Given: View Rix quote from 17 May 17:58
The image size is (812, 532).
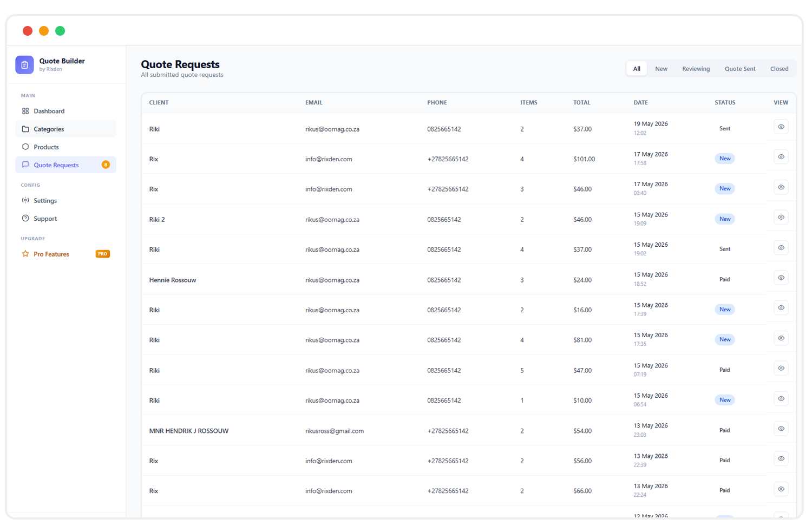Looking at the screenshot, I should 781,157.
